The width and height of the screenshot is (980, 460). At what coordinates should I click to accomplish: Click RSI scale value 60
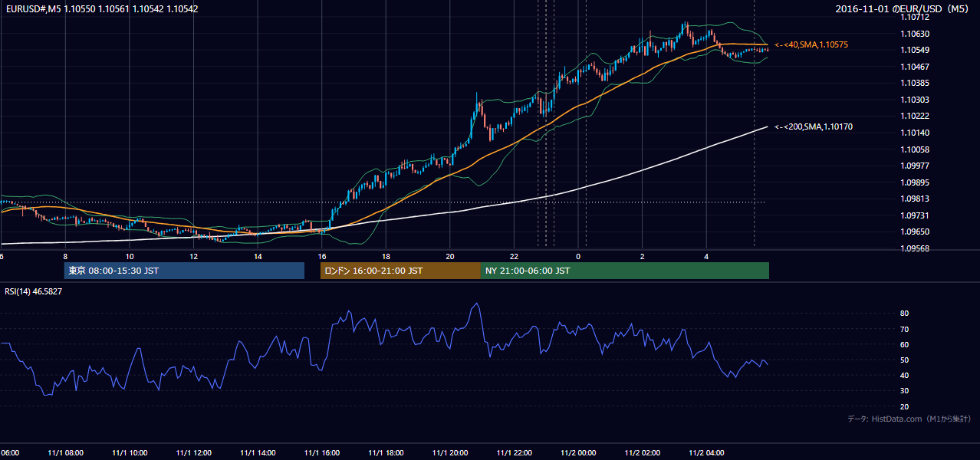click(905, 344)
